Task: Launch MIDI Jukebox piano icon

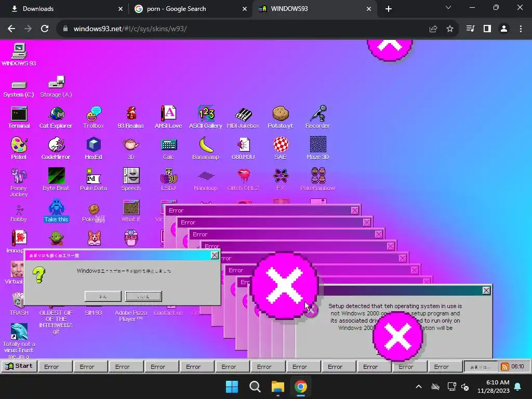Action: (243, 117)
